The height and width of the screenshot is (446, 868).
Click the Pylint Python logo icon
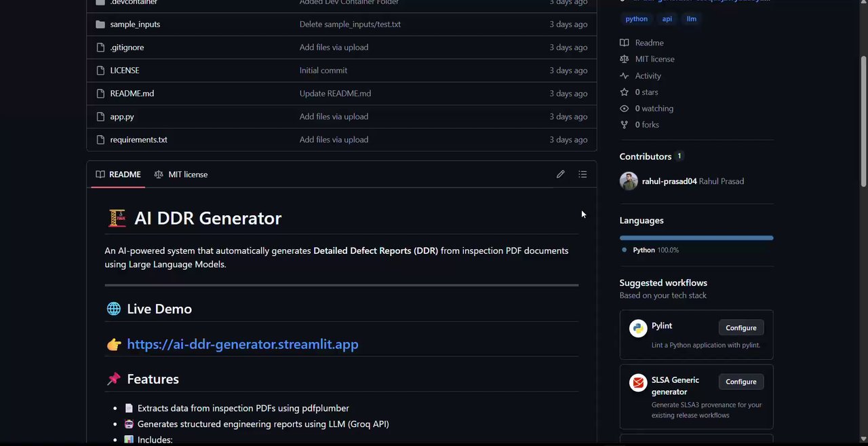pyautogui.click(x=638, y=329)
